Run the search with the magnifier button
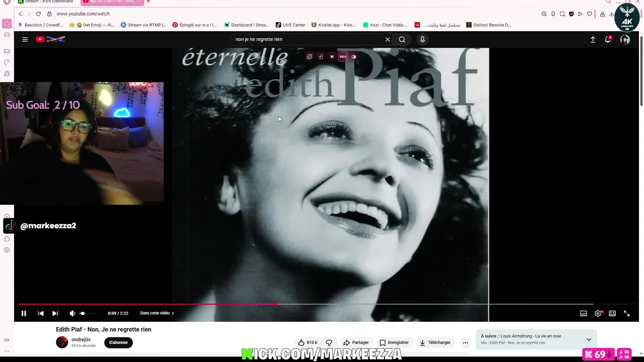 coord(402,39)
